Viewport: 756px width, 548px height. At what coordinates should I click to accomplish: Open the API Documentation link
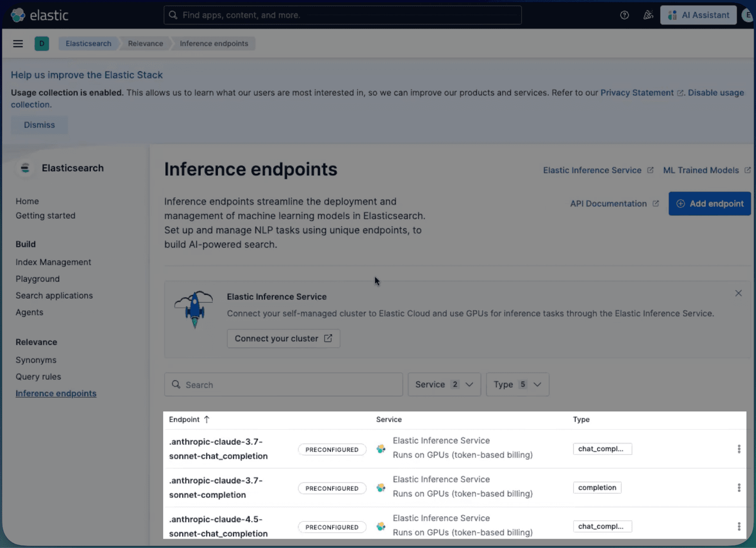pyautogui.click(x=609, y=203)
